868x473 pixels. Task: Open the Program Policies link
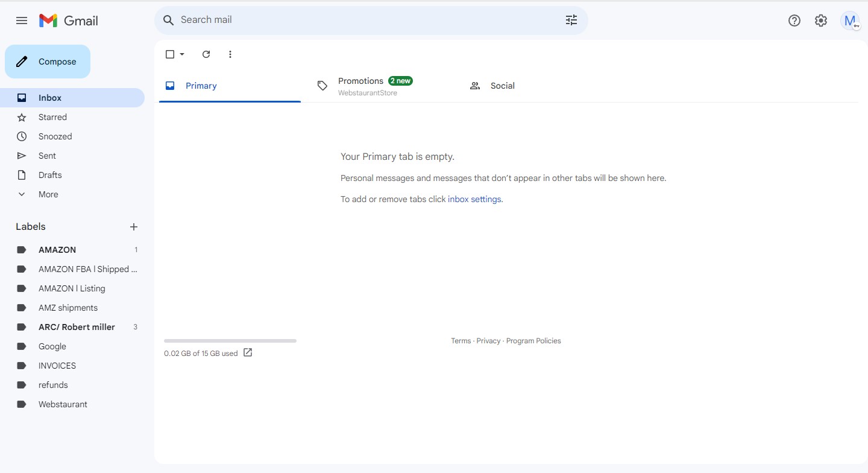[533, 341]
